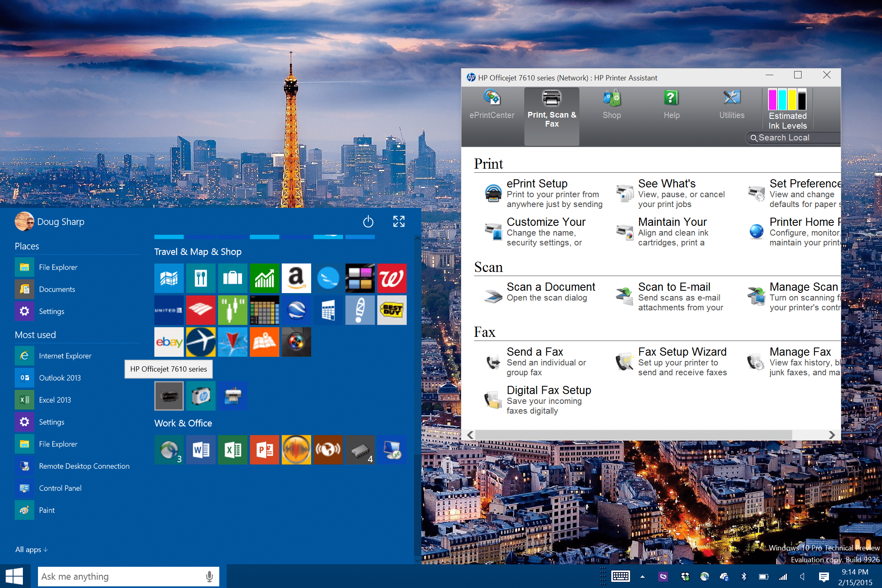Open the Food & Drink tile
Image resolution: width=882 pixels, height=588 pixels.
point(200,278)
